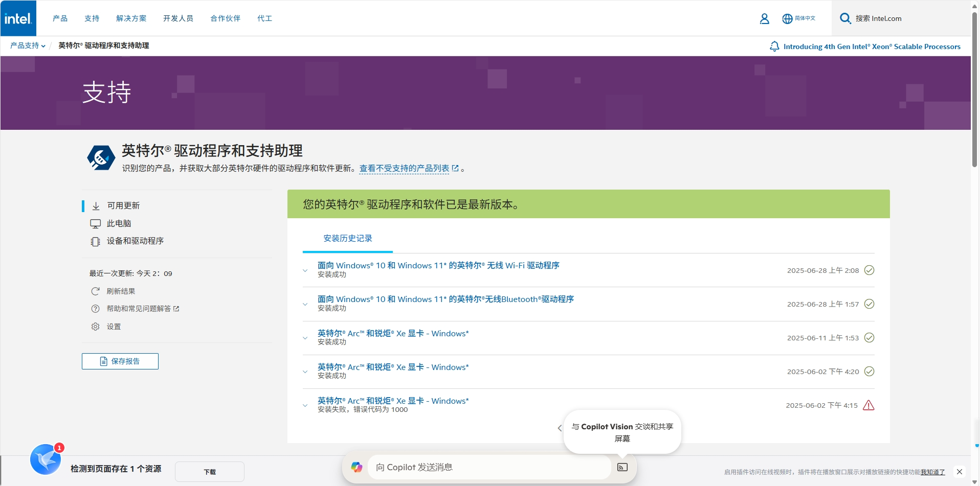Select 可用更新 in the sidebar
Viewport: 980px width, 486px height.
click(x=123, y=206)
